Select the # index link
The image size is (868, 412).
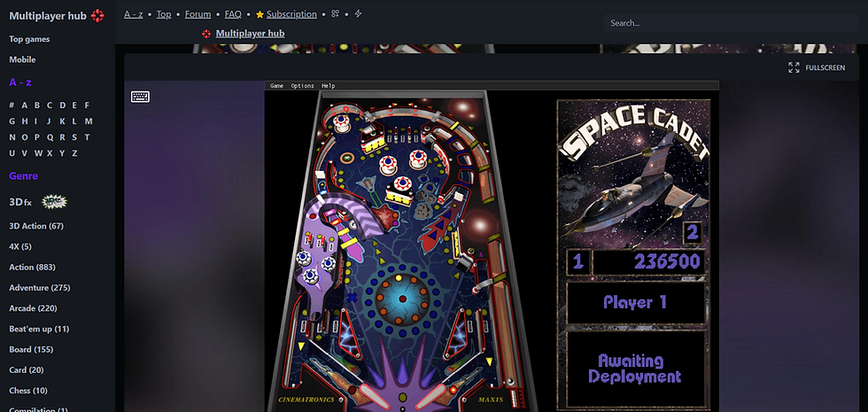click(11, 105)
